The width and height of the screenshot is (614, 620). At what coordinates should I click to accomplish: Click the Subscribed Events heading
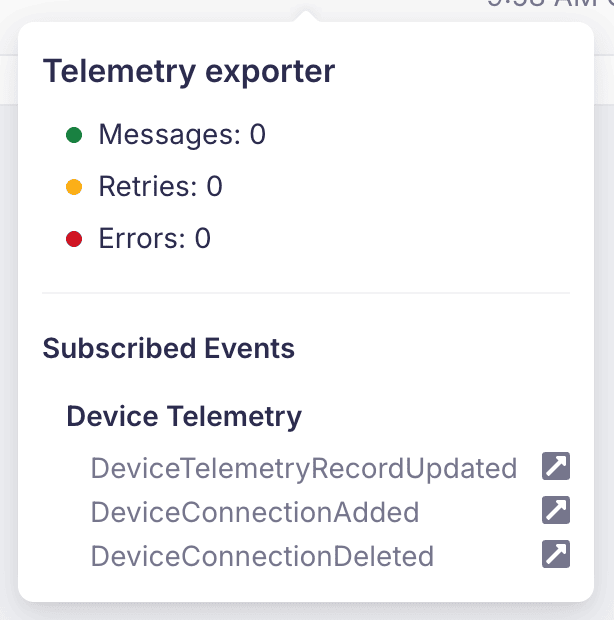(x=169, y=348)
